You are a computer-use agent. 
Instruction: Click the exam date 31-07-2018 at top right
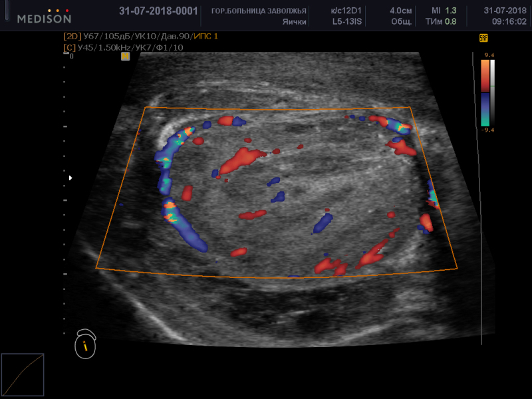pyautogui.click(x=505, y=11)
